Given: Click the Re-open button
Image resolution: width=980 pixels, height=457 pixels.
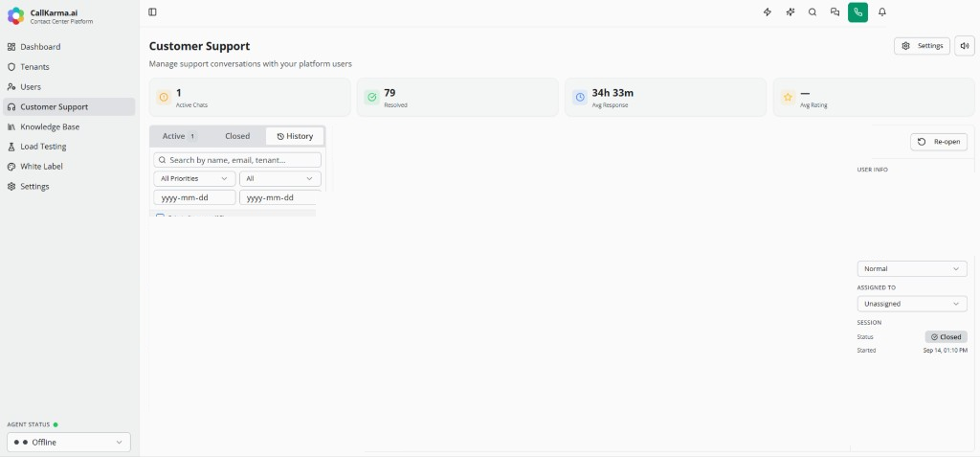Looking at the screenshot, I should click(939, 142).
